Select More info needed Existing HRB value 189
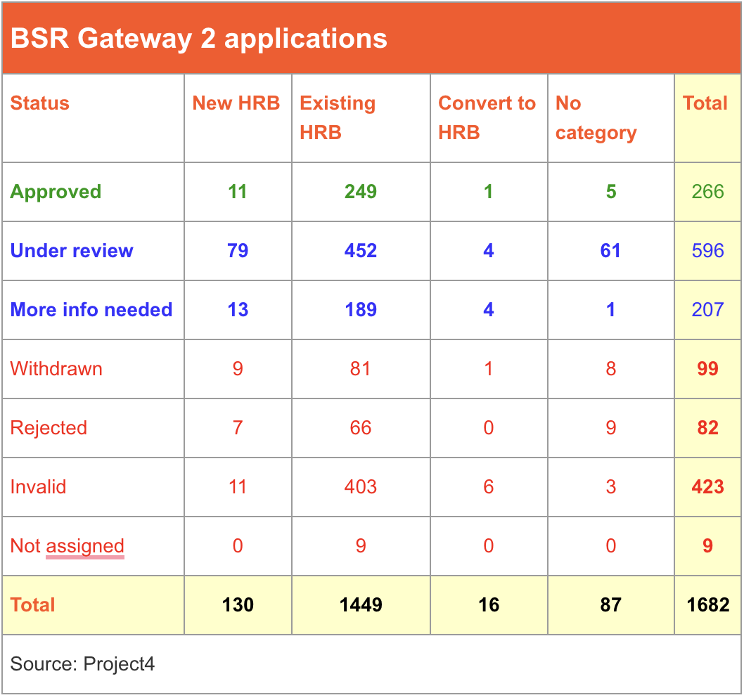Viewport: 744px width, 700px height. click(x=361, y=310)
